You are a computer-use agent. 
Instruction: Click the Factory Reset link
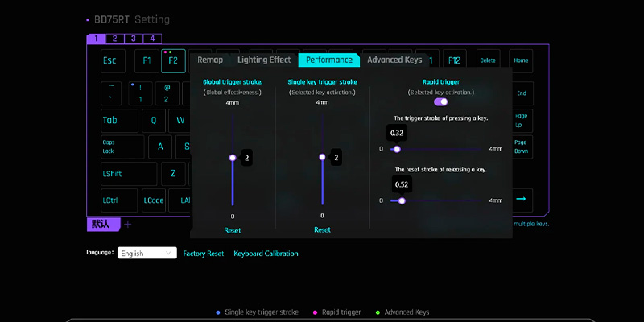click(x=204, y=254)
